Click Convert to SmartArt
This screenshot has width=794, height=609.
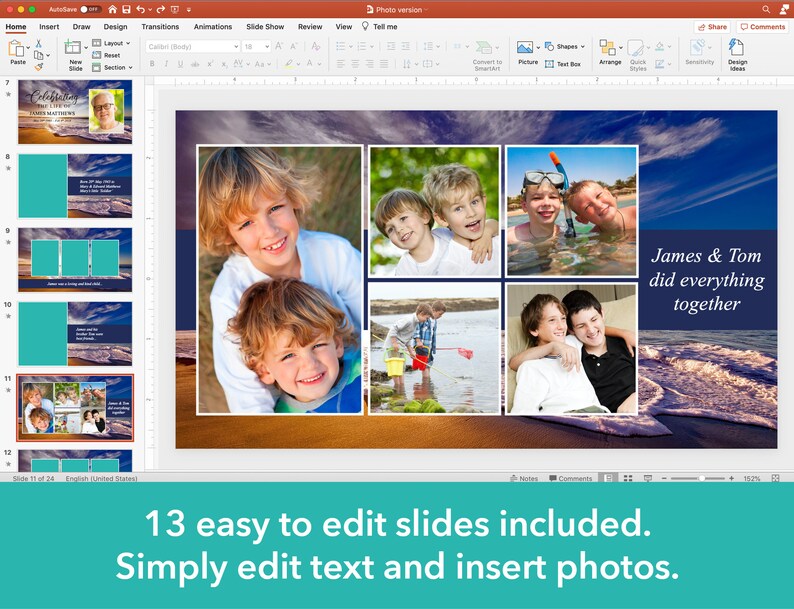coord(487,55)
